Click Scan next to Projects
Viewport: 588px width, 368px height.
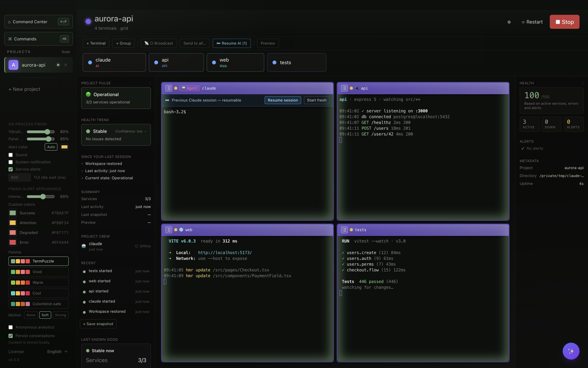tap(66, 52)
